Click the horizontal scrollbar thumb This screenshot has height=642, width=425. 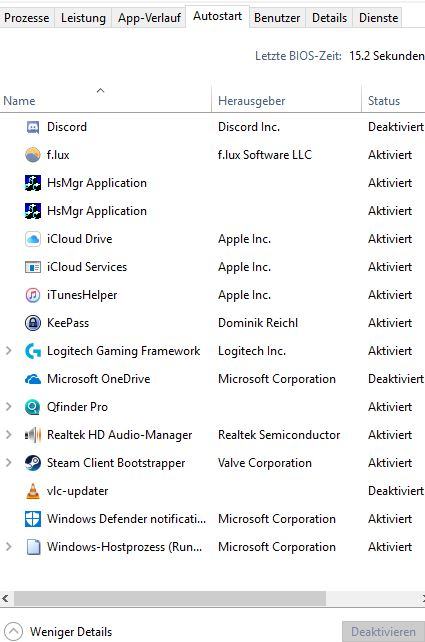coord(170,599)
